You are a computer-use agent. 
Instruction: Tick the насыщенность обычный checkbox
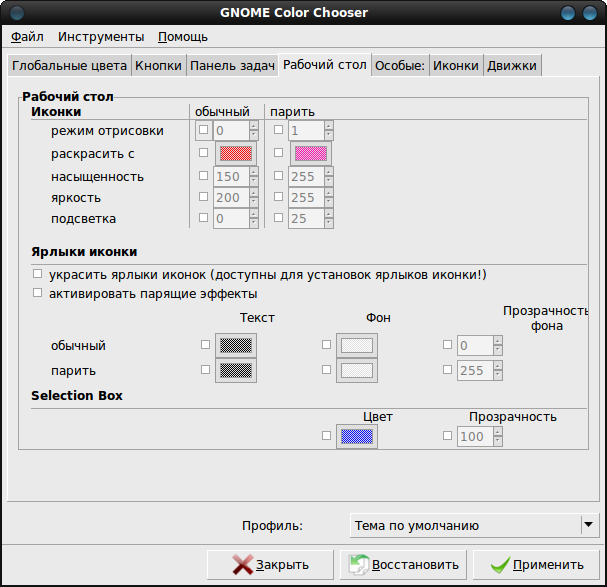point(203,176)
